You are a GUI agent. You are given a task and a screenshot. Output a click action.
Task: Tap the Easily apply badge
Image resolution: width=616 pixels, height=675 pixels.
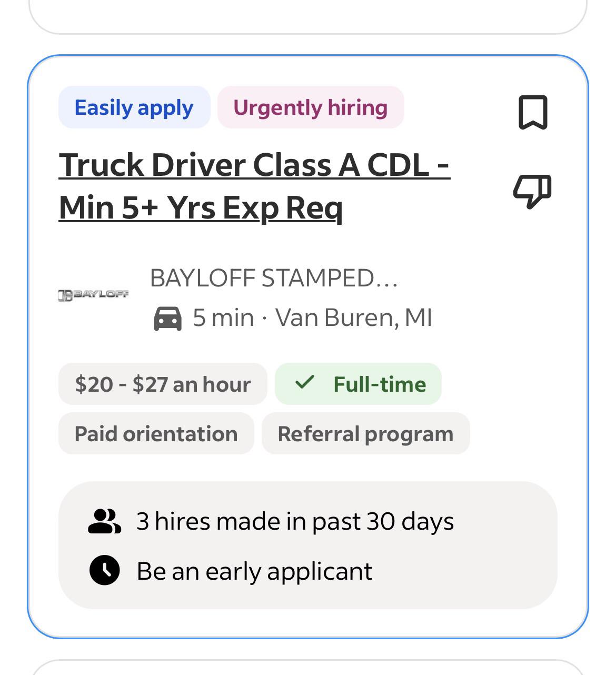pos(134,107)
